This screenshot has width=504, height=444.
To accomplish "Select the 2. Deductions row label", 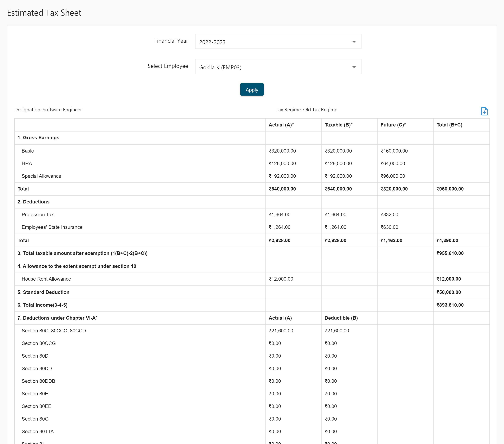I will [34, 202].
